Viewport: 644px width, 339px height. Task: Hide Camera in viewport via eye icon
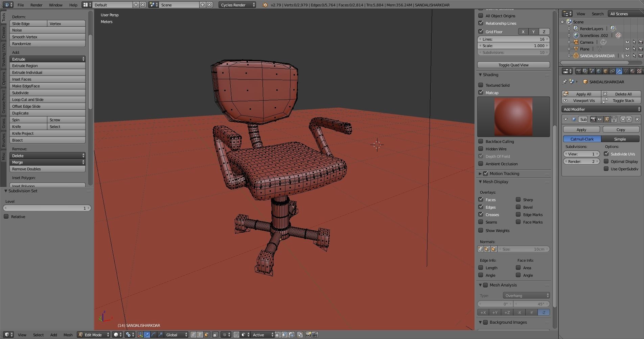[627, 42]
